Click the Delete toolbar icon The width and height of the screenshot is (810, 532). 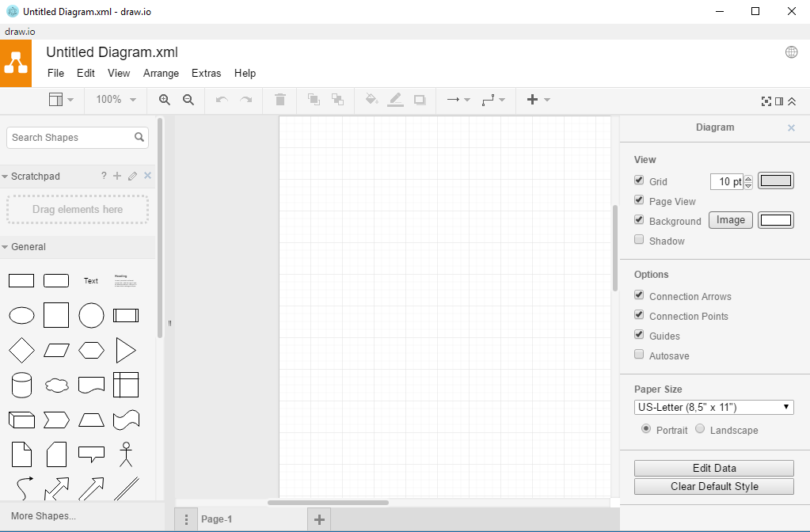point(280,100)
